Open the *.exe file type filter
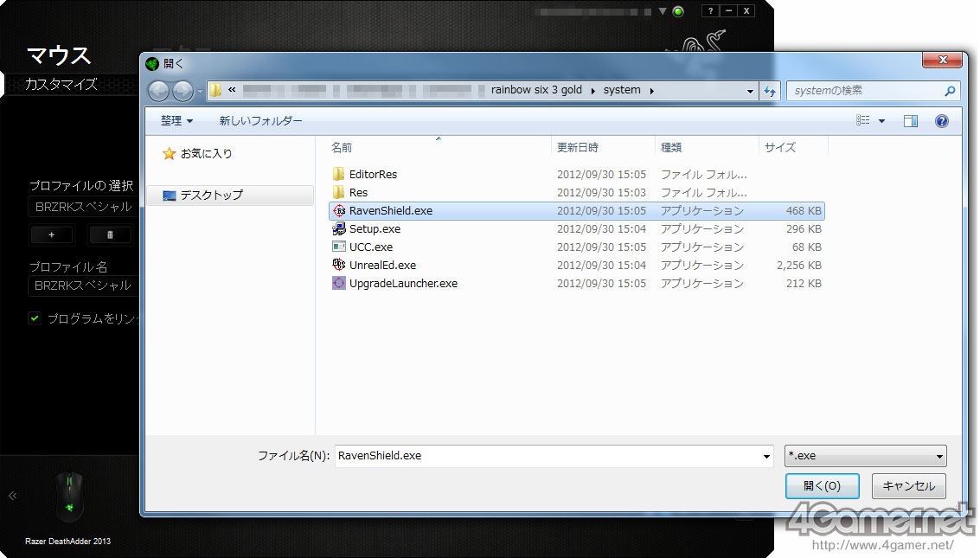The width and height of the screenshot is (980, 558). click(866, 456)
